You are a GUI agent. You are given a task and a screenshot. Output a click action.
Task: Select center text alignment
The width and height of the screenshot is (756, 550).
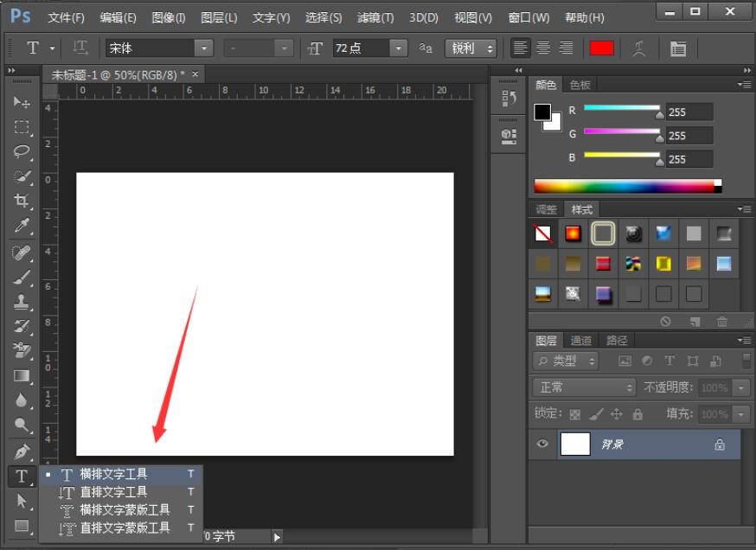pos(543,48)
